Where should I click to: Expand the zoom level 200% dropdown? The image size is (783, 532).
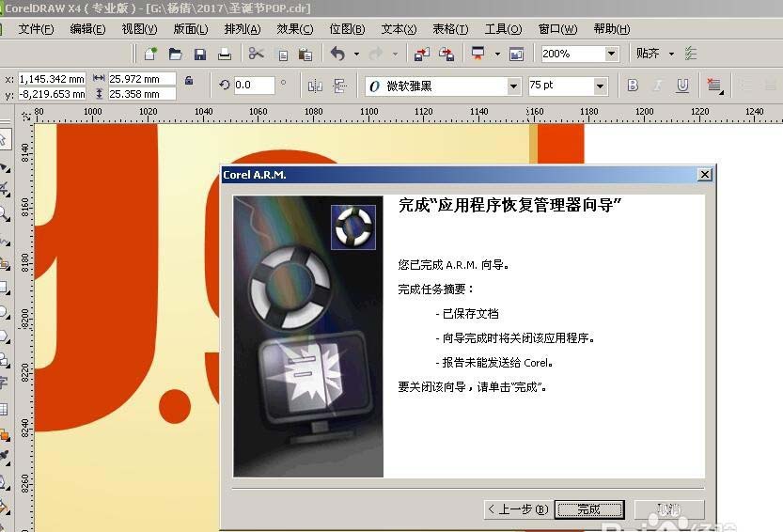(x=611, y=54)
